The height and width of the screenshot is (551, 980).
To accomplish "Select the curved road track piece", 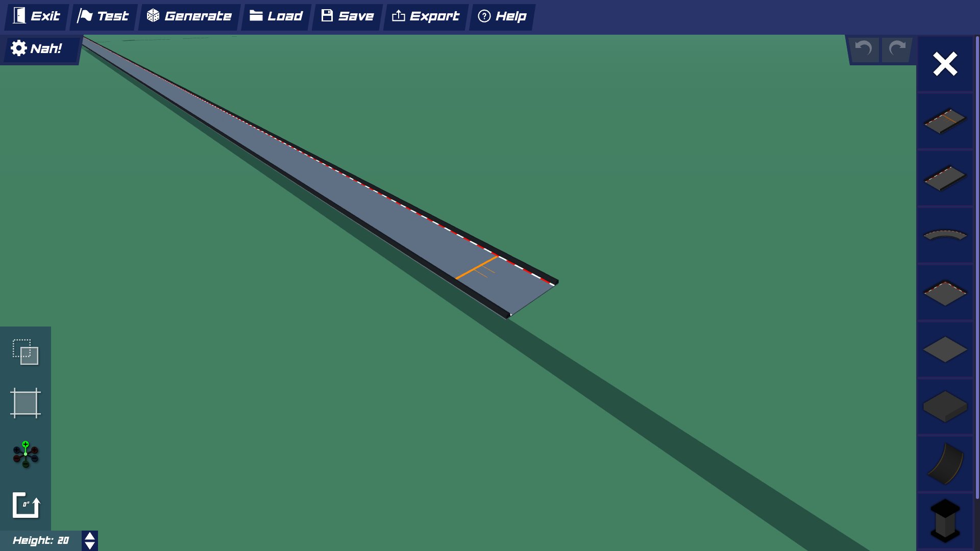I will click(x=944, y=235).
